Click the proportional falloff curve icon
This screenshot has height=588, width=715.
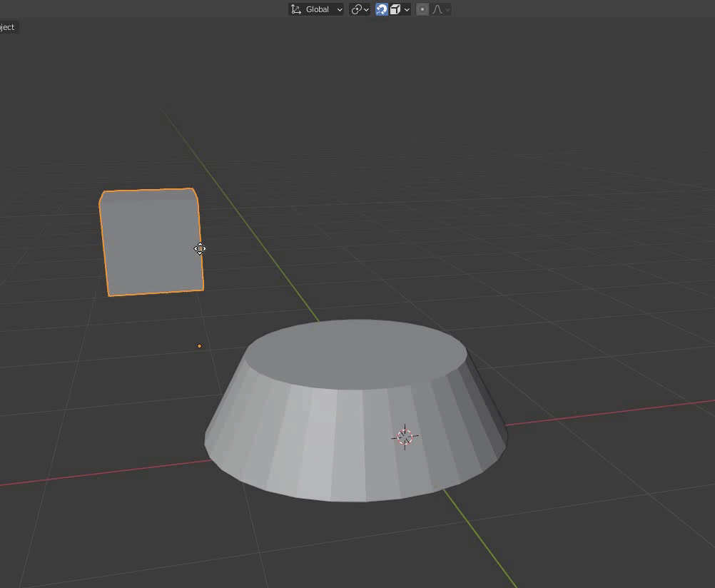click(x=437, y=9)
